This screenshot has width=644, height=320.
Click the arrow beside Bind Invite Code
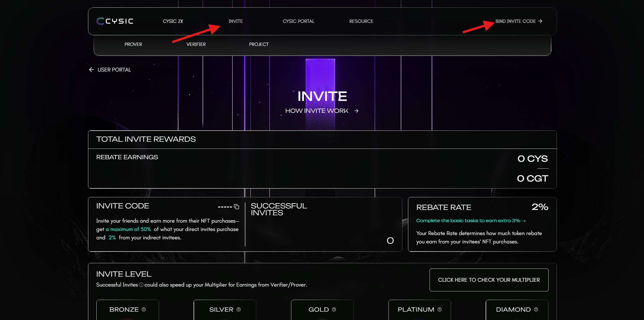(x=540, y=21)
